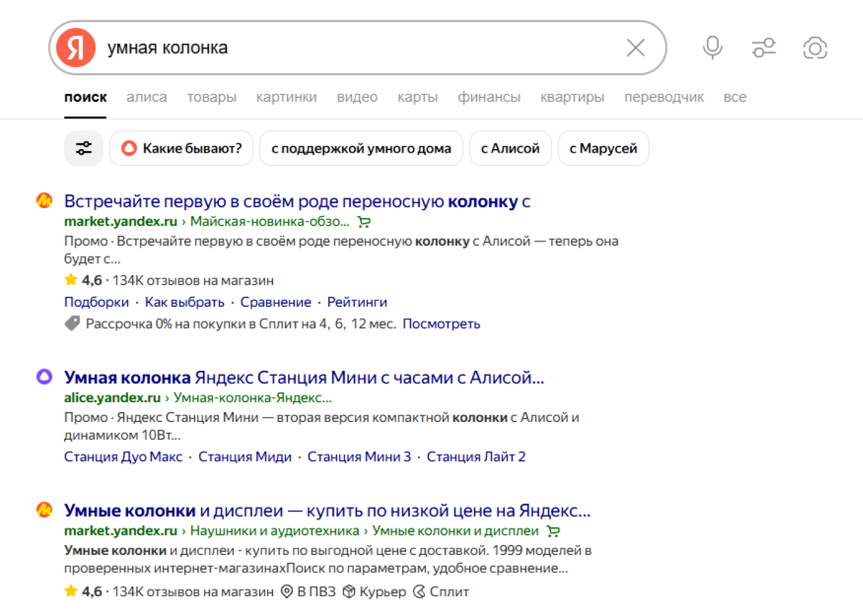Open the видео tab
The width and height of the screenshot is (863, 616).
coord(357,97)
